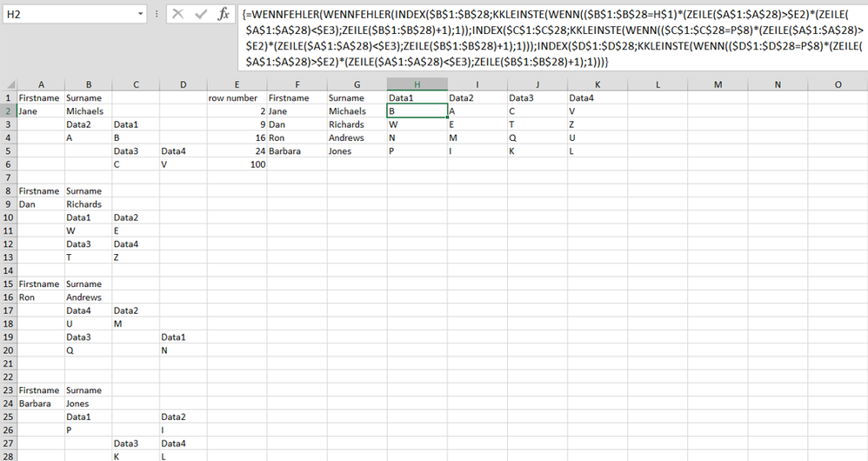Screen dimensions: 868x461
Task: Select active cell H2 with value B
Action: [417, 111]
